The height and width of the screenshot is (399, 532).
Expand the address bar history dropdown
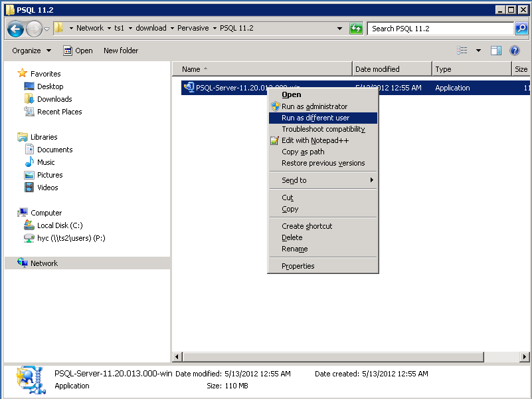[340, 29]
